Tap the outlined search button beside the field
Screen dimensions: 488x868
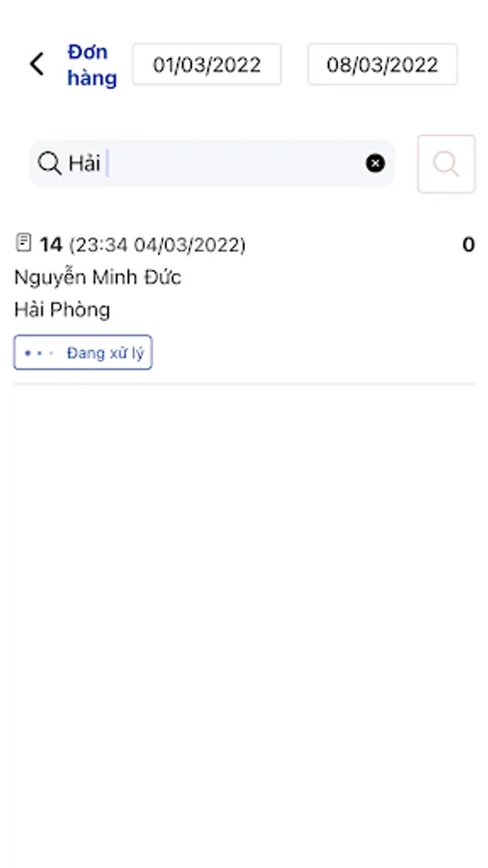tap(446, 164)
